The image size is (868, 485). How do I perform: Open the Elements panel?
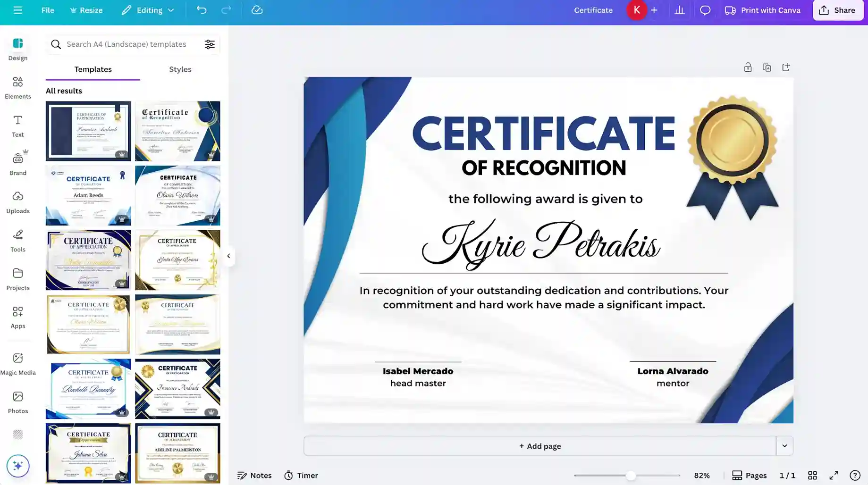(x=17, y=87)
